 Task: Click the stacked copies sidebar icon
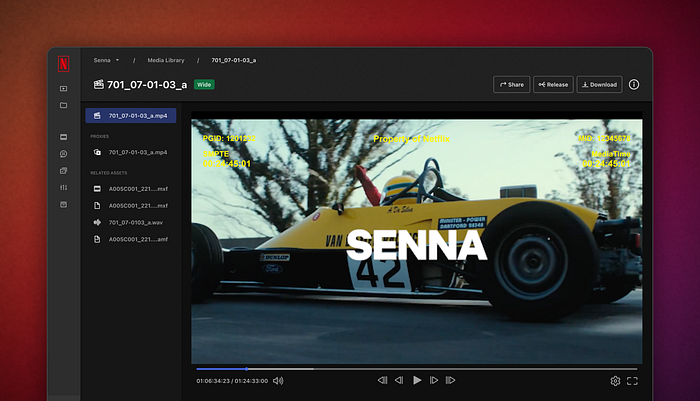click(63, 171)
